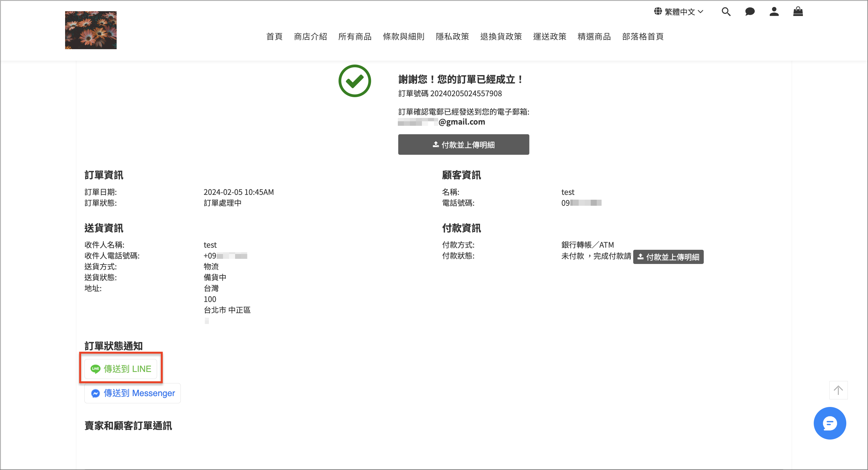Open the blue live chat widget

[x=830, y=423]
